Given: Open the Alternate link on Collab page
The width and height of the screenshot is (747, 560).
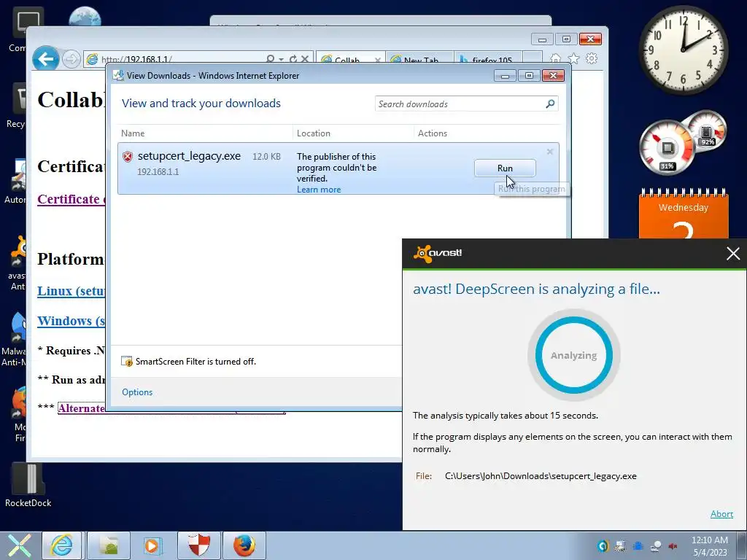Looking at the screenshot, I should click(82, 408).
